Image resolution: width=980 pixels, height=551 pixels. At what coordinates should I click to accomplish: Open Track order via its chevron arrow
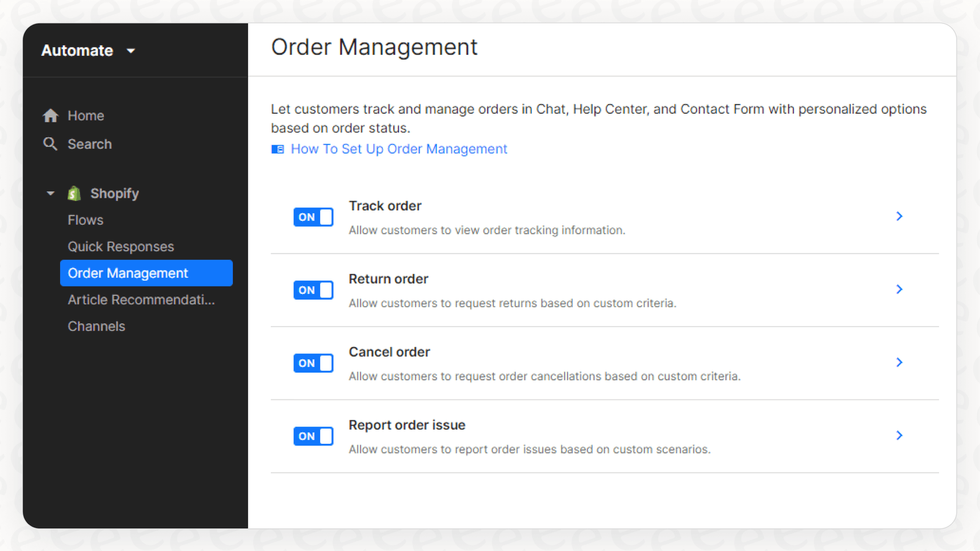coord(900,216)
